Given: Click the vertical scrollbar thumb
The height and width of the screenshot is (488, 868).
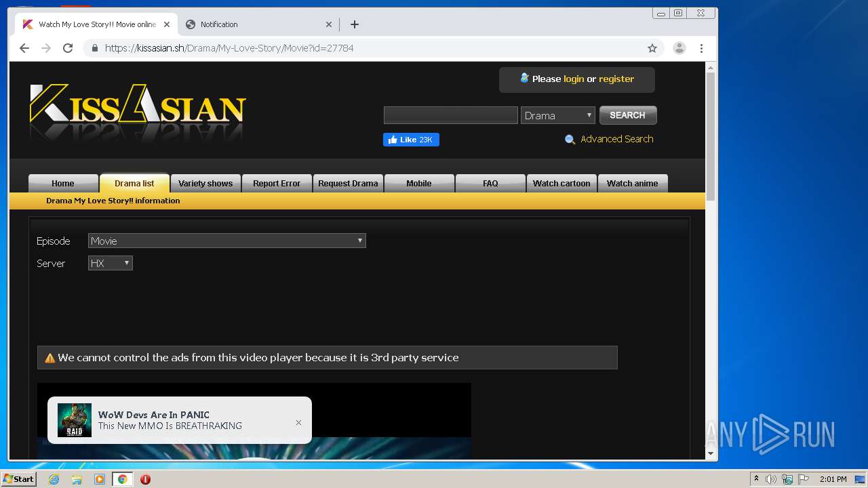Looking at the screenshot, I should click(x=711, y=136).
